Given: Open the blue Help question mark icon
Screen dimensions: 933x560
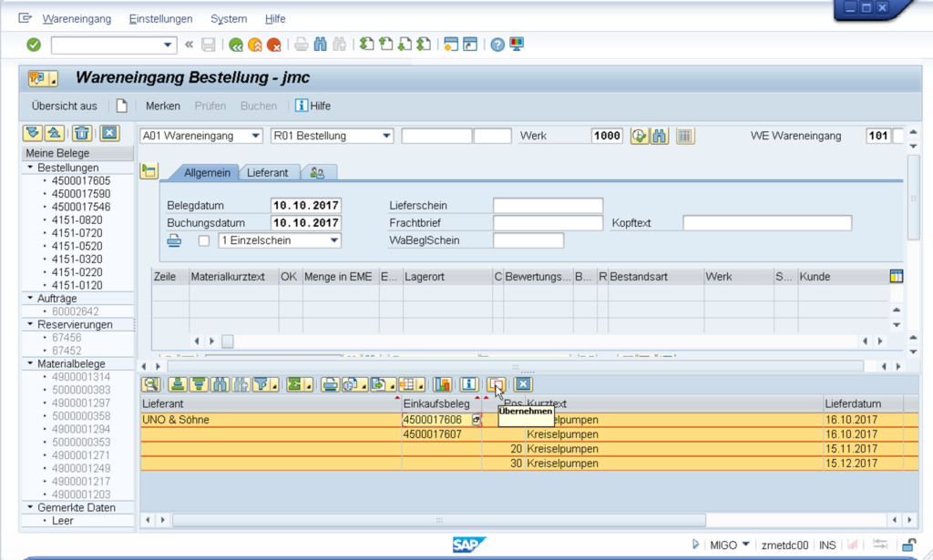Looking at the screenshot, I should pyautogui.click(x=497, y=45).
